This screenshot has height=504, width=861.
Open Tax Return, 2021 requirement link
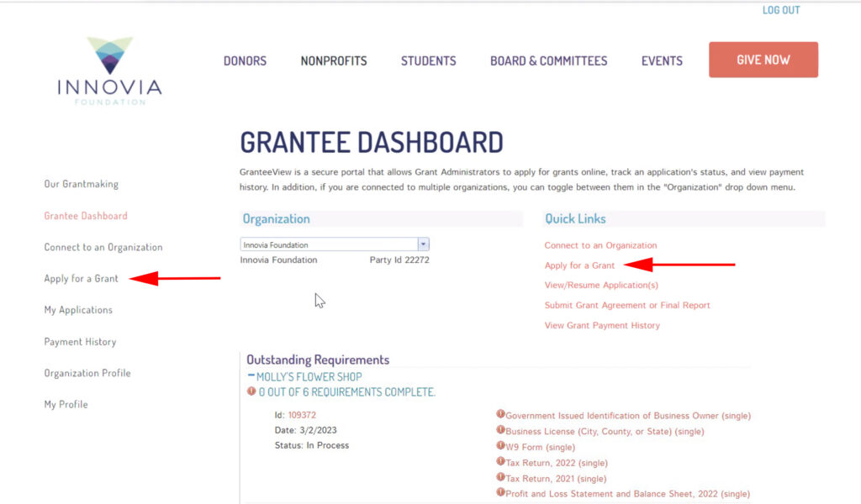(x=556, y=479)
